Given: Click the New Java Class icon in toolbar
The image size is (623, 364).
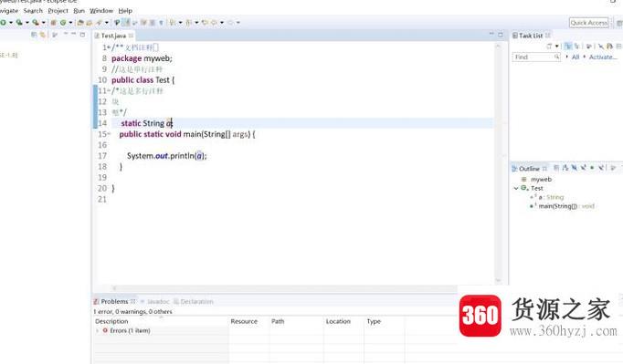Looking at the screenshot, I should (63, 23).
